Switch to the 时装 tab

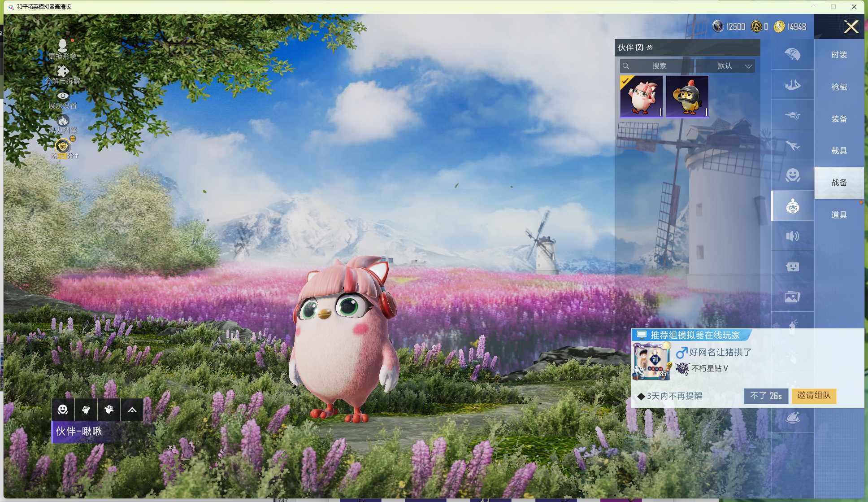coord(839,55)
